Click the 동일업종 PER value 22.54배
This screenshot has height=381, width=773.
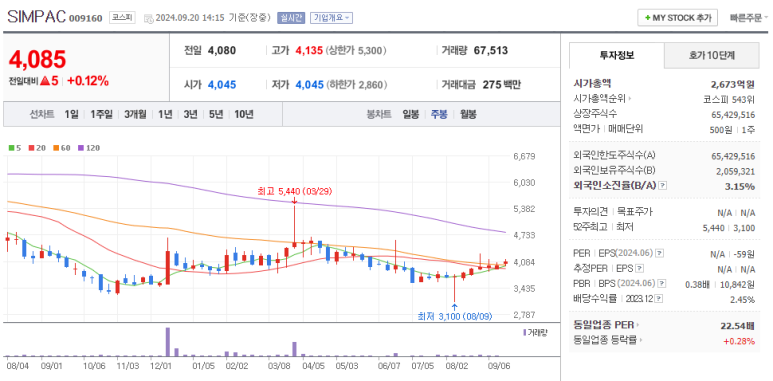click(x=738, y=325)
